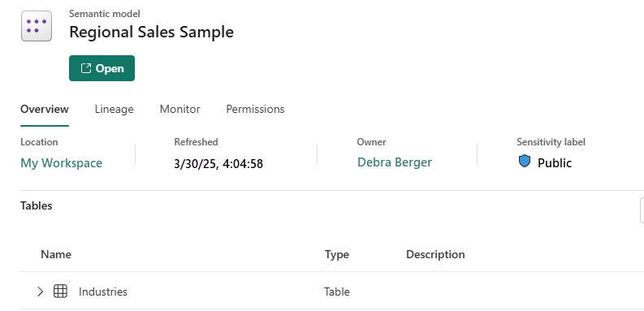Open the Regional Sales Sample model

point(102,68)
